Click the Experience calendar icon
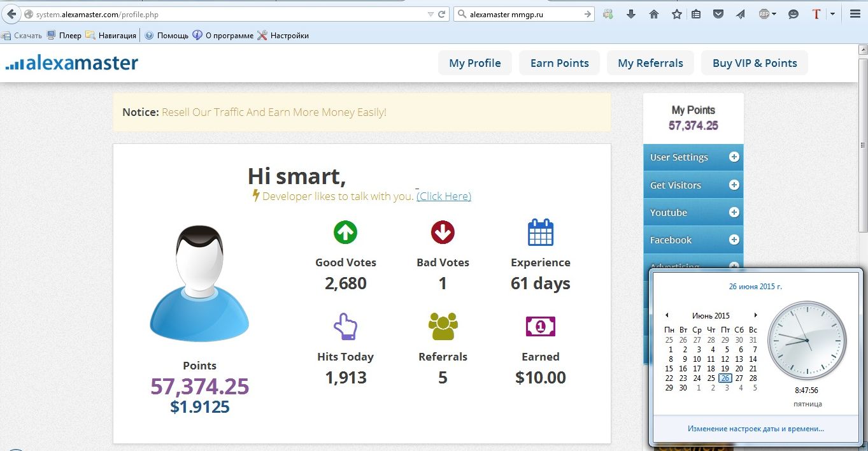 click(540, 233)
